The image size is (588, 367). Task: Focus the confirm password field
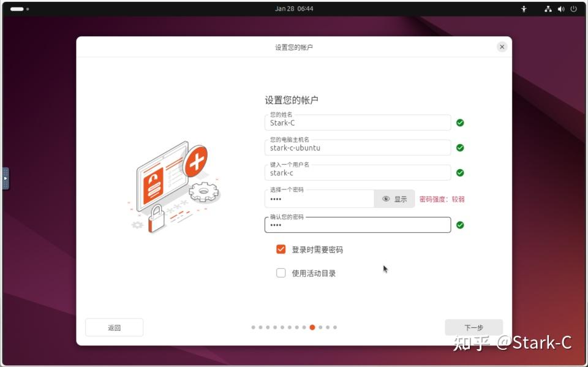click(x=358, y=225)
